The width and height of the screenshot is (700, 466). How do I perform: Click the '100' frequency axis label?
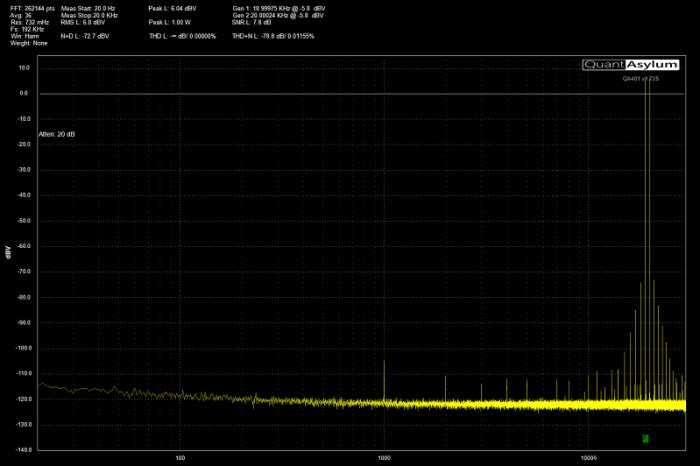180,458
